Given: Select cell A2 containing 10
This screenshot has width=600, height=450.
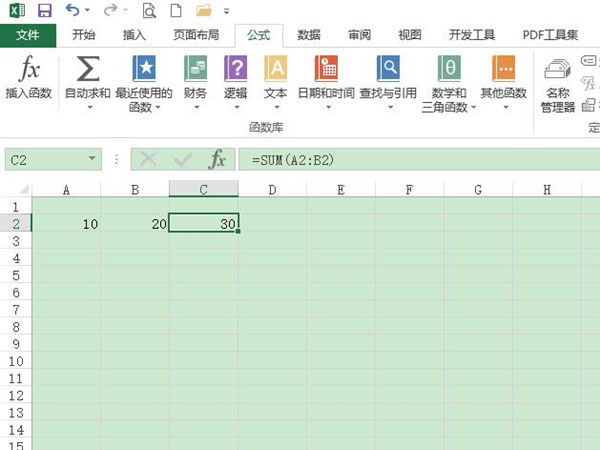Looking at the screenshot, I should (x=66, y=224).
